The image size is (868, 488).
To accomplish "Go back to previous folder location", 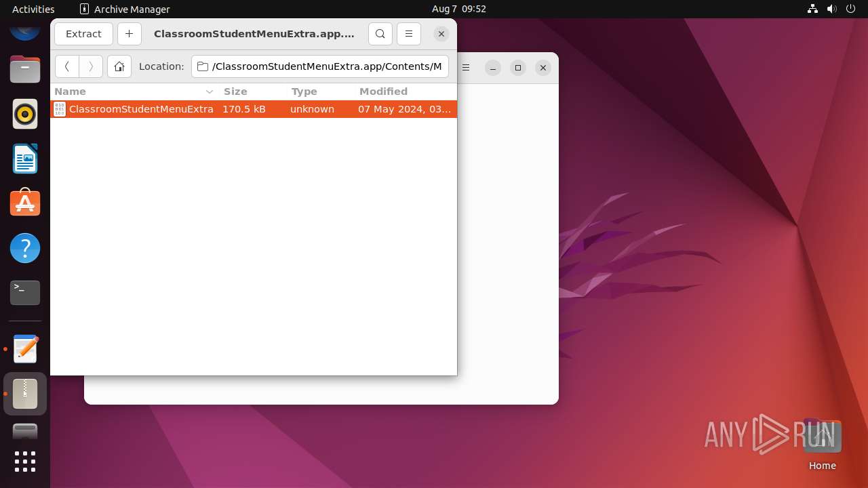I will [x=67, y=66].
